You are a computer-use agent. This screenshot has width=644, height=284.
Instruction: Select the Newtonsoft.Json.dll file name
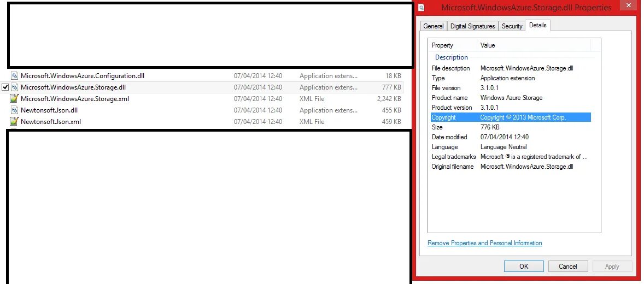[49, 110]
